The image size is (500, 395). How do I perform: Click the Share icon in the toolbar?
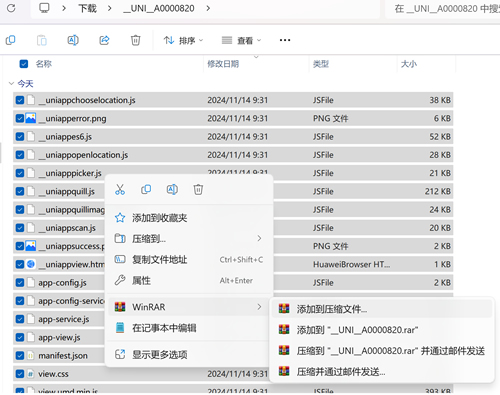point(104,40)
